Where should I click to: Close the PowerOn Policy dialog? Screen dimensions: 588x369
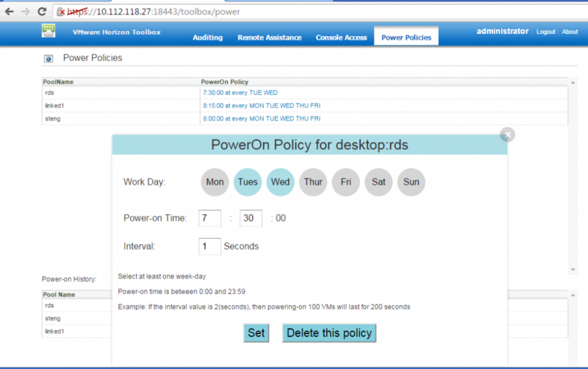[x=507, y=135]
